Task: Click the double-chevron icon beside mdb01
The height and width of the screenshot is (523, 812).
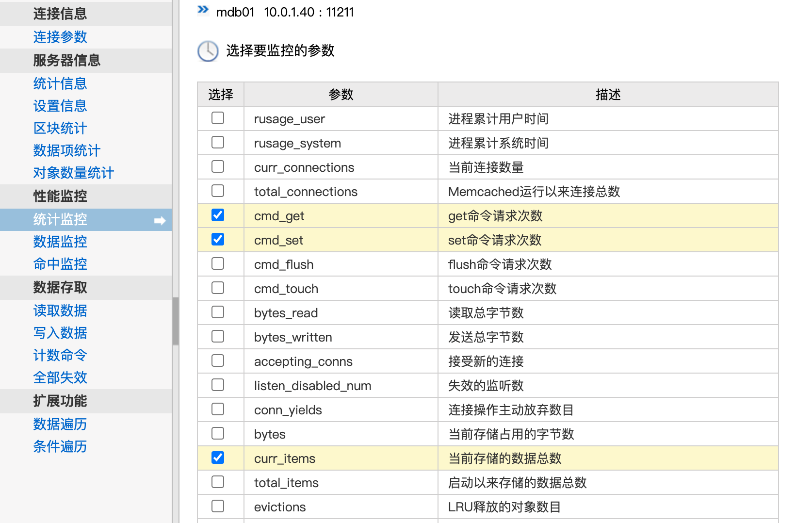Action: tap(203, 10)
